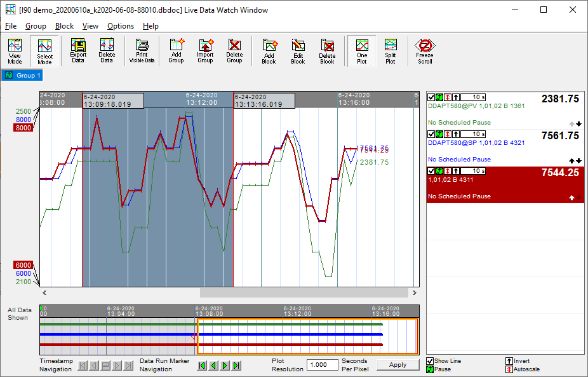Open the Edit Block tool

tap(298, 51)
